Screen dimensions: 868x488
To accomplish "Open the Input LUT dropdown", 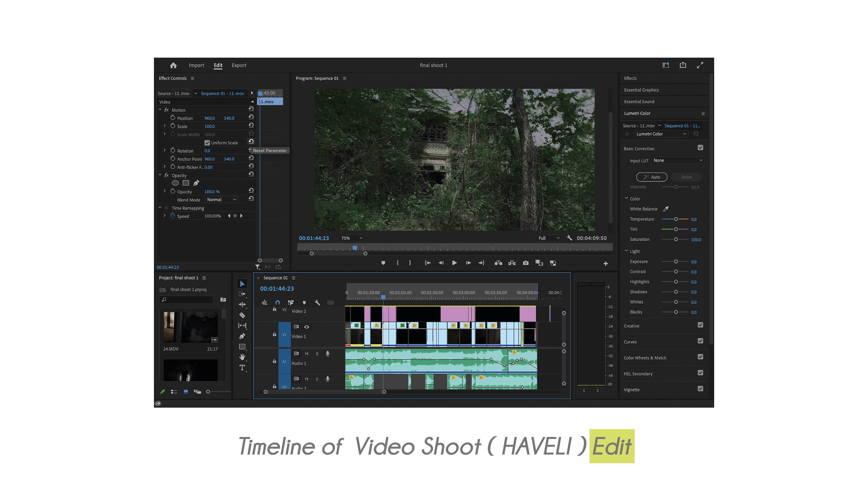I will (x=678, y=160).
